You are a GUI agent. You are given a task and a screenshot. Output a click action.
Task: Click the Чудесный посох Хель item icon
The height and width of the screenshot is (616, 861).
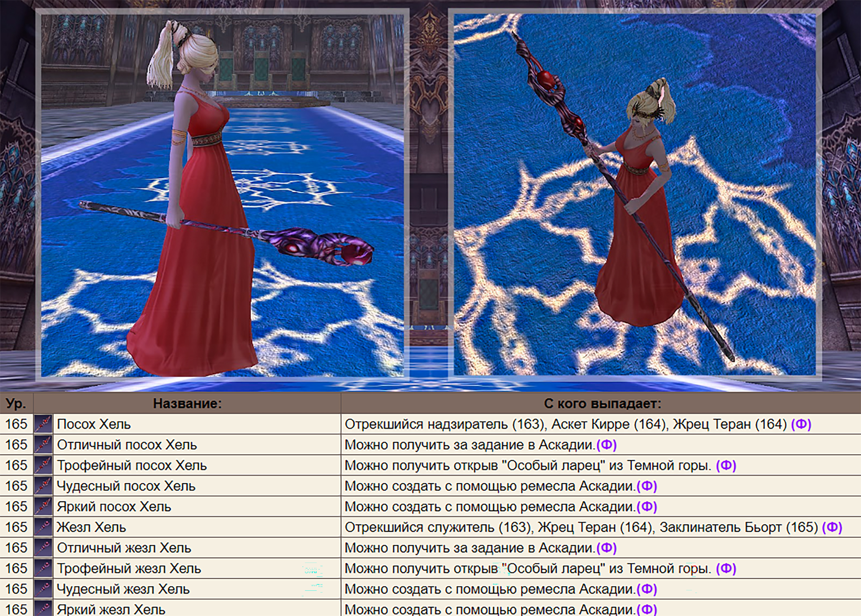(43, 486)
